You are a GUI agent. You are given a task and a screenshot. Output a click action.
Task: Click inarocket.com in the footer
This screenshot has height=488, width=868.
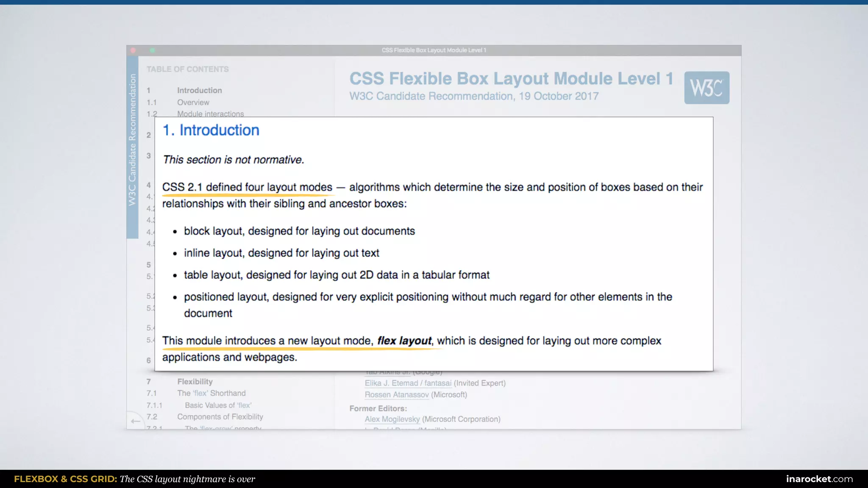coord(819,479)
